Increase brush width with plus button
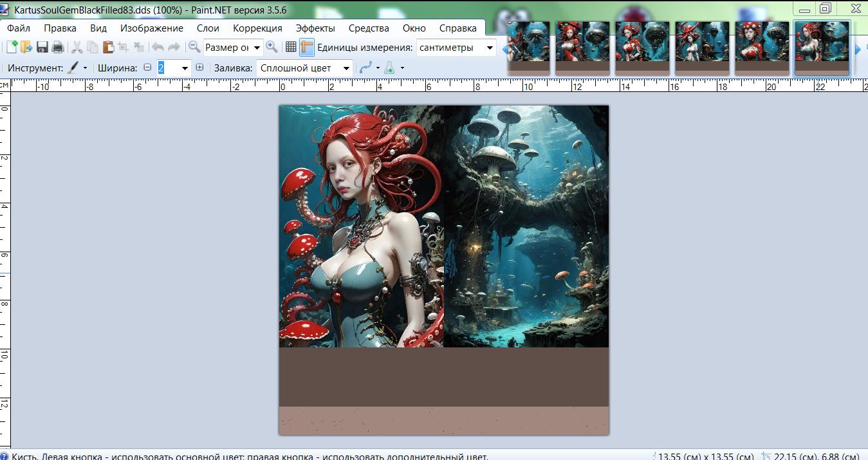Image resolution: width=868 pixels, height=460 pixels. (199, 68)
